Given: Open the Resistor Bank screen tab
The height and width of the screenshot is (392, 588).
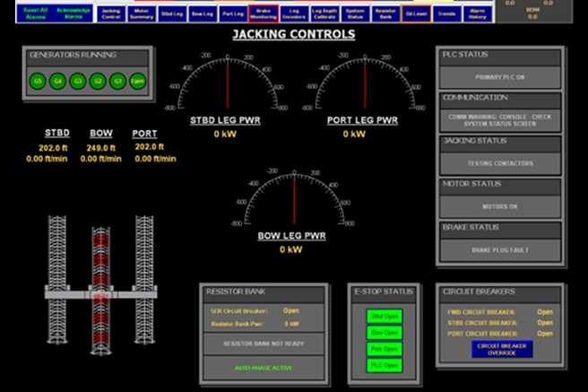Looking at the screenshot, I should coord(385,14).
